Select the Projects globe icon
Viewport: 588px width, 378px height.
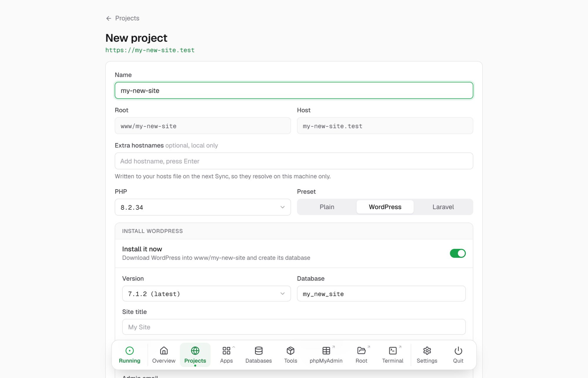(x=195, y=351)
